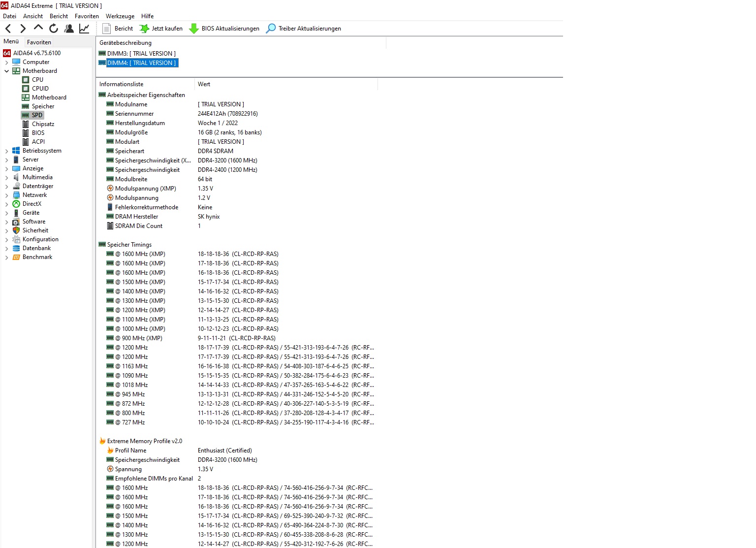Click the Refresh icon in toolbar
Viewport: 756px width, 548px height.
pos(54,29)
